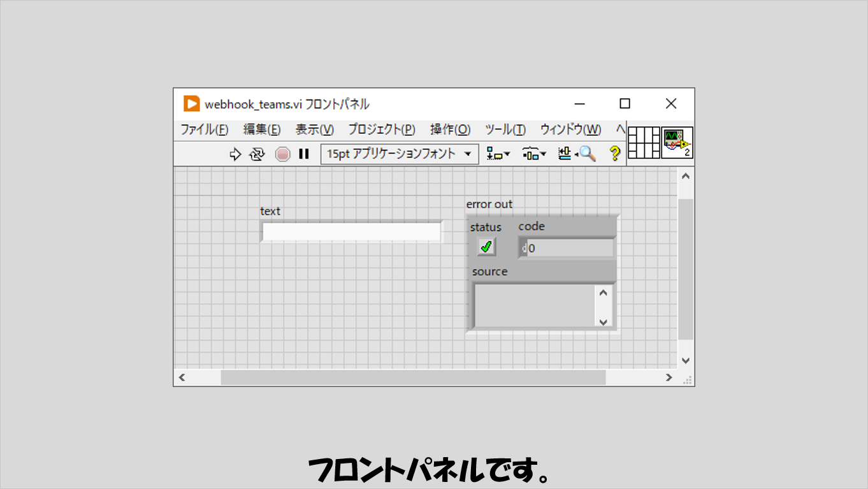
Task: Click the Run arrow button
Action: [235, 154]
